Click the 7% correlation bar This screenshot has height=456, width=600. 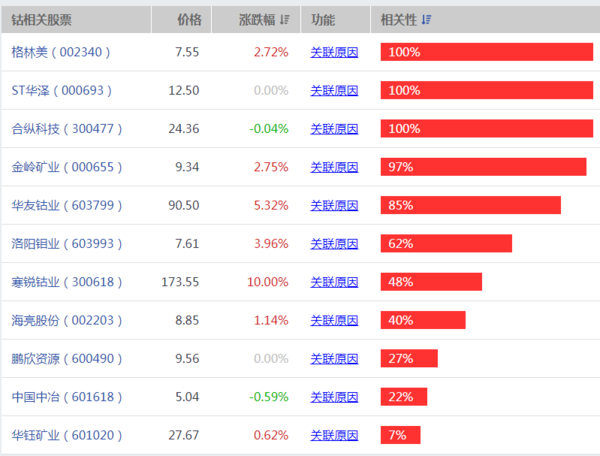(400, 435)
